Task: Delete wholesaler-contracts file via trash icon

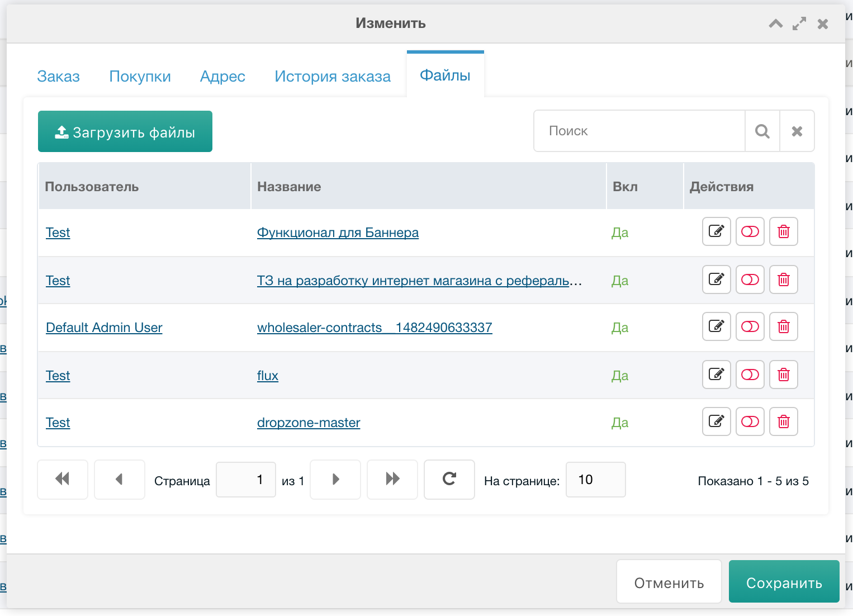Action: tap(783, 326)
